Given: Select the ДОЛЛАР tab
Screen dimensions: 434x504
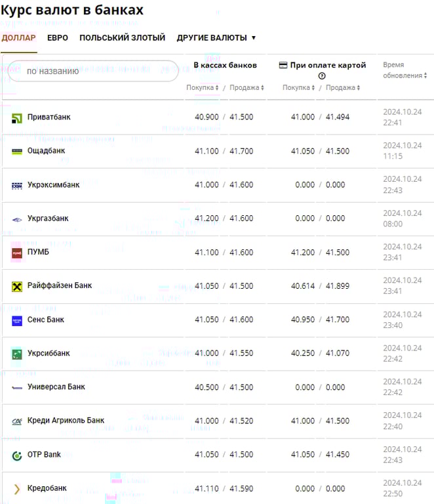Looking at the screenshot, I should [18, 38].
